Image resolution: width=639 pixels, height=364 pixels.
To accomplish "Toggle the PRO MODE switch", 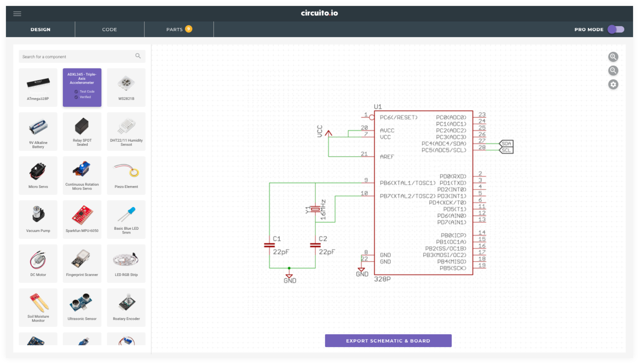I will pos(616,29).
